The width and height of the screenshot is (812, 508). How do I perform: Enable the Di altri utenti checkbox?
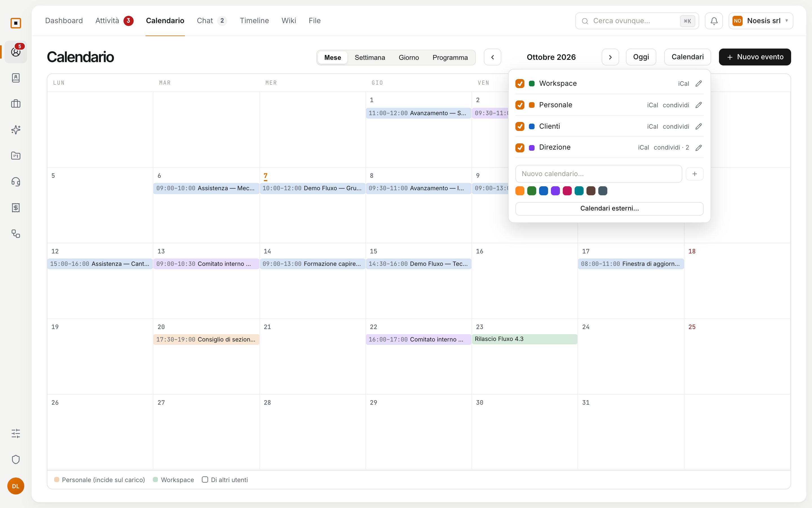pyautogui.click(x=205, y=479)
